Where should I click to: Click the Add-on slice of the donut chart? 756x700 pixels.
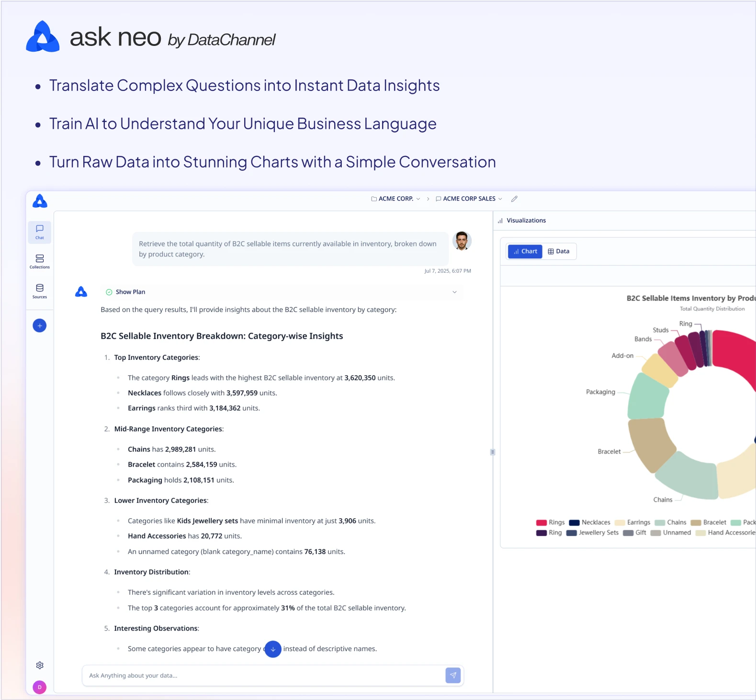click(x=659, y=371)
